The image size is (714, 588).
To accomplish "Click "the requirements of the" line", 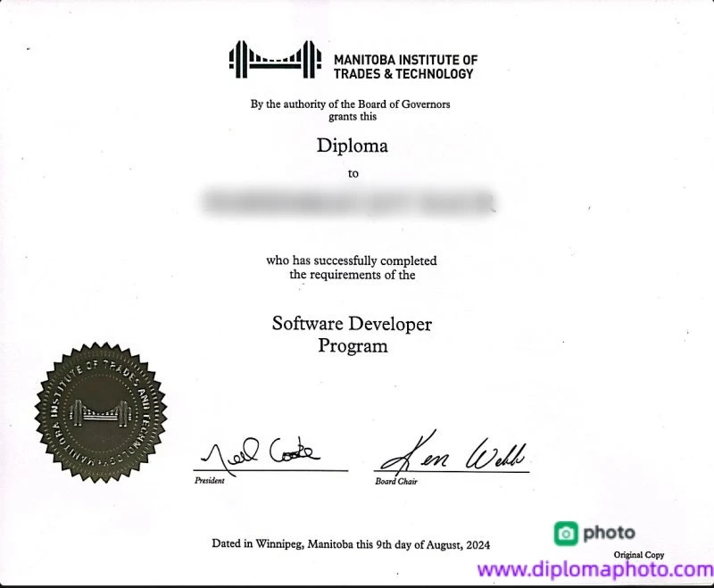I will tap(353, 275).
